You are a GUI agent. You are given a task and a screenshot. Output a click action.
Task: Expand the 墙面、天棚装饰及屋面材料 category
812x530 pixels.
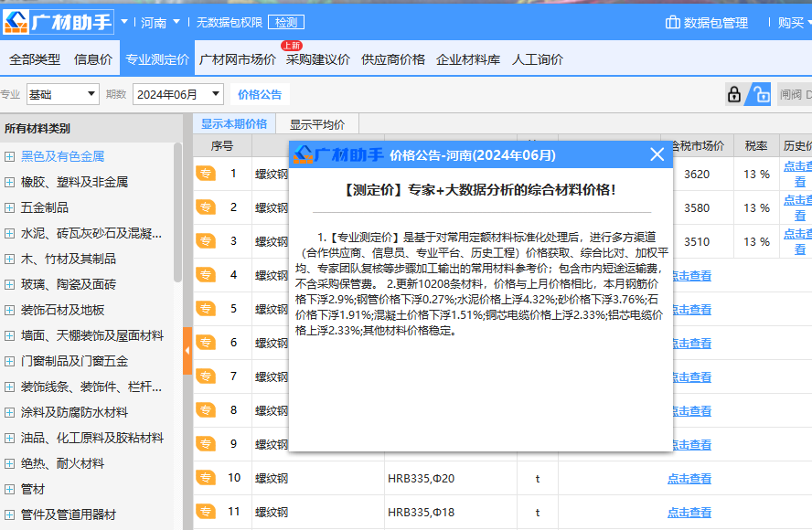pos(9,336)
